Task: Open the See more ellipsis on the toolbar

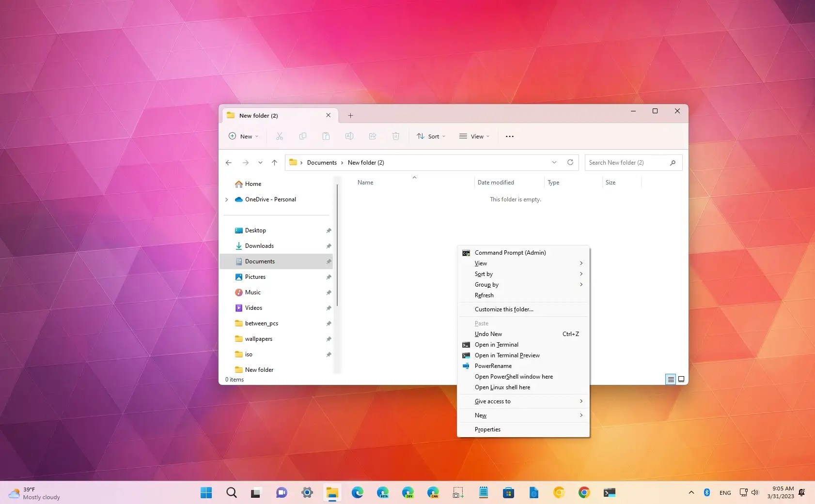Action: click(x=509, y=136)
